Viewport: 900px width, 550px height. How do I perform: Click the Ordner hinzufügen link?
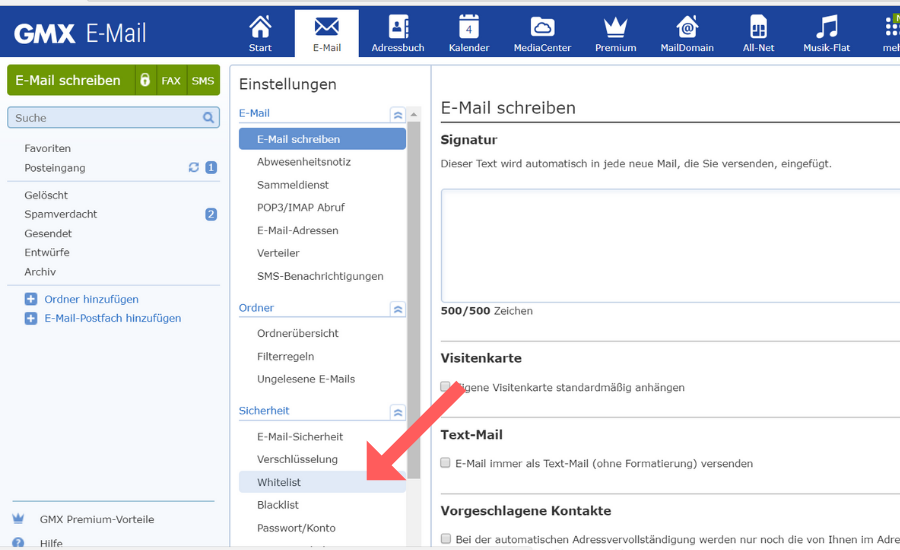coord(91,299)
